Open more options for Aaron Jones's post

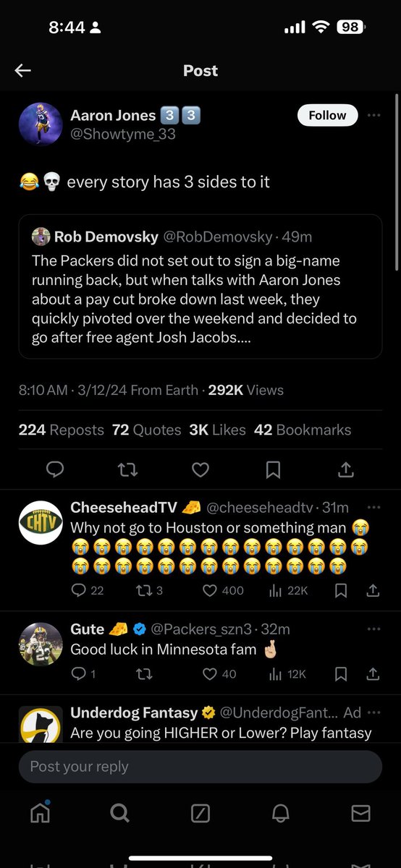373,115
